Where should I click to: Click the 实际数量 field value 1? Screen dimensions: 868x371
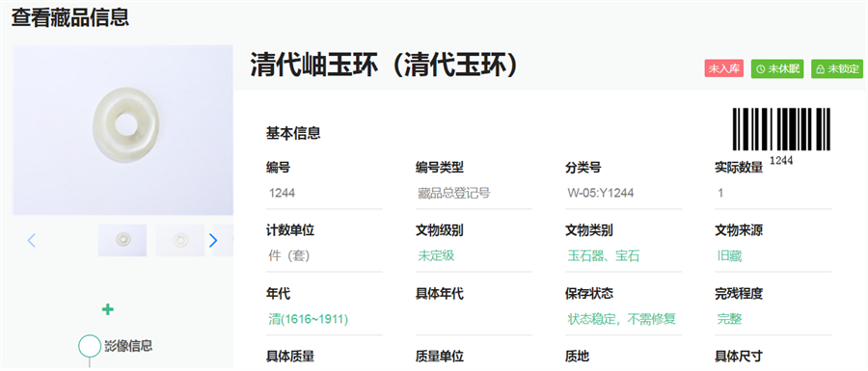[x=773, y=193]
